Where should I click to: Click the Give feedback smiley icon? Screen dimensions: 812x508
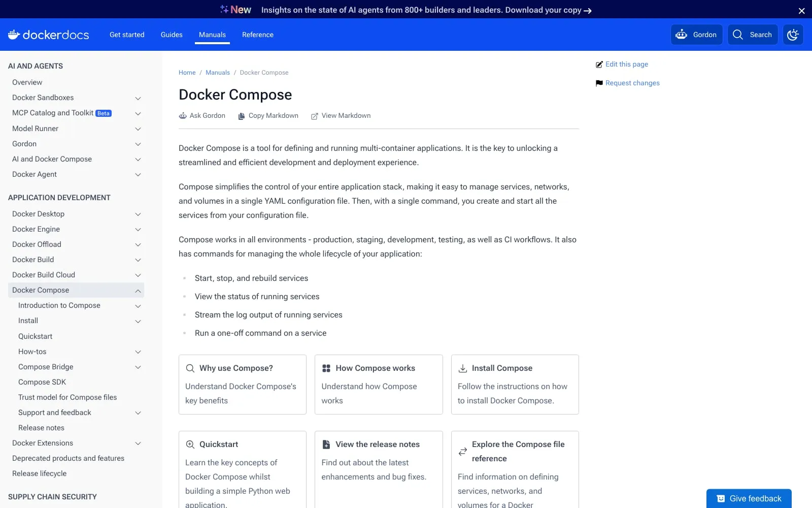(721, 499)
